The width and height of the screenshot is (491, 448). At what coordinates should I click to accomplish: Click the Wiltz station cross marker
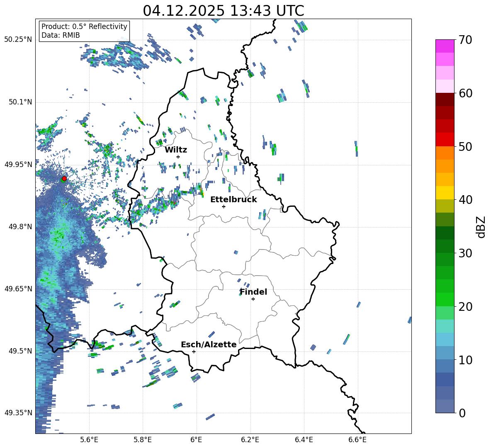(x=178, y=157)
